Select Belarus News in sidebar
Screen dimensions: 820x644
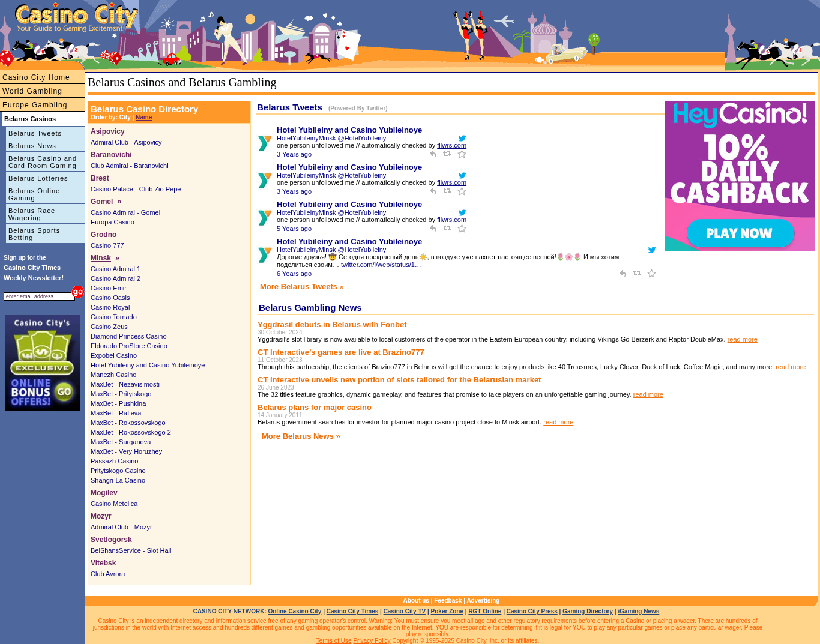point(46,146)
